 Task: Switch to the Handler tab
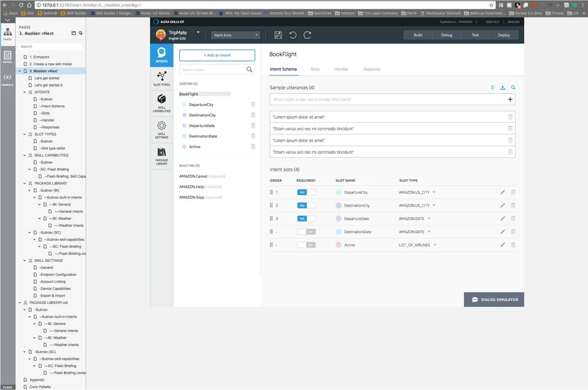coord(341,69)
